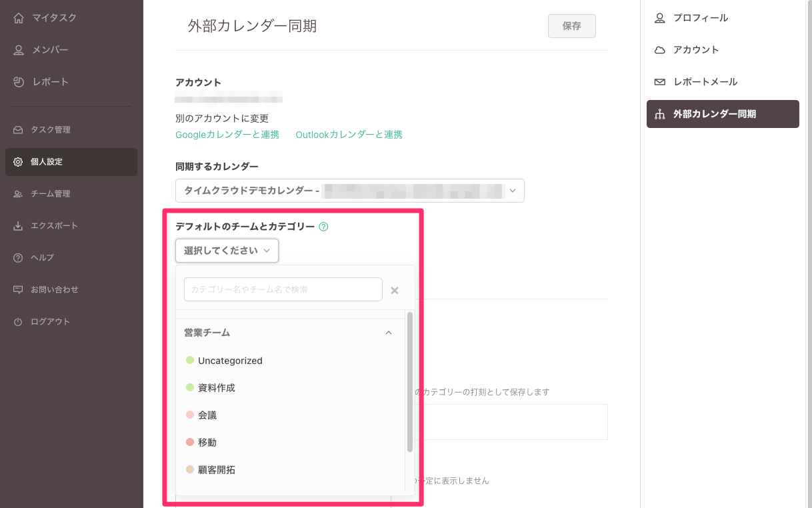
Task: Toggle the 選択してください category dropdown
Action: tap(227, 251)
